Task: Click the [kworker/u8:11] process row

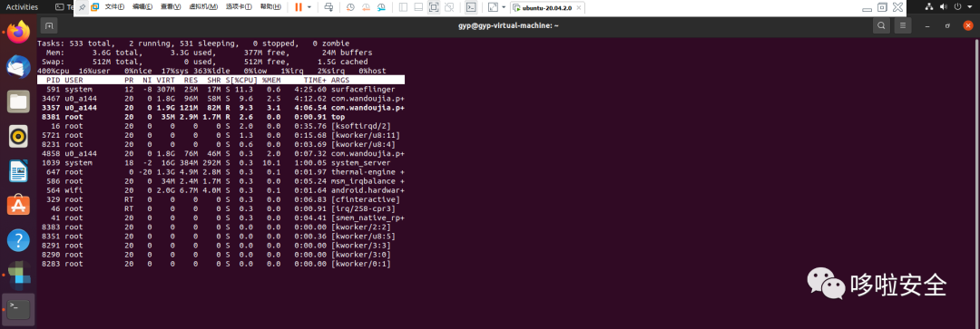Action: point(220,135)
